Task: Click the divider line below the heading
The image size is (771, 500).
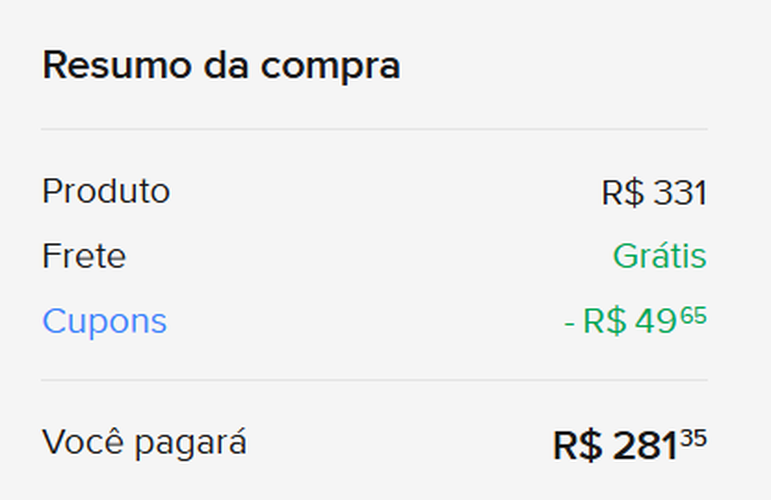Action: pos(374,129)
